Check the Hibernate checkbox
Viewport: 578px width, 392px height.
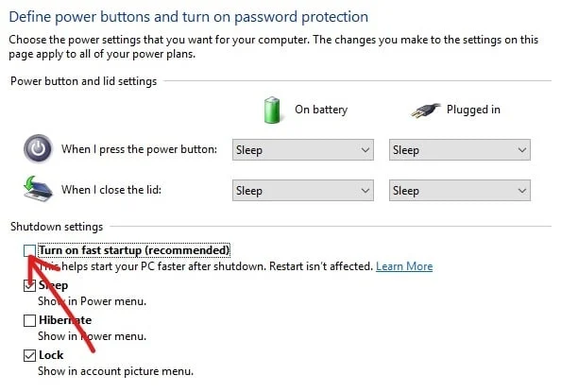click(x=30, y=320)
